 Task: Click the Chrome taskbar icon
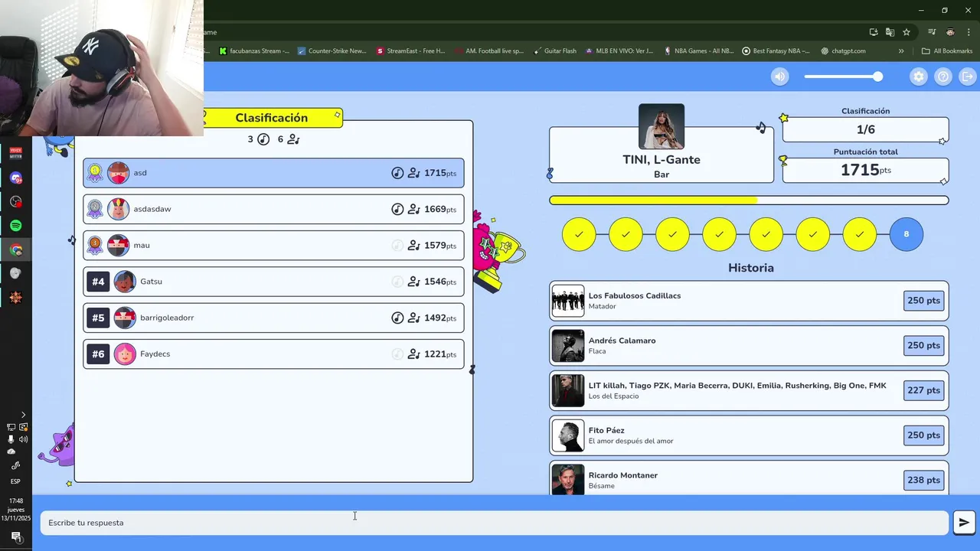(x=15, y=249)
